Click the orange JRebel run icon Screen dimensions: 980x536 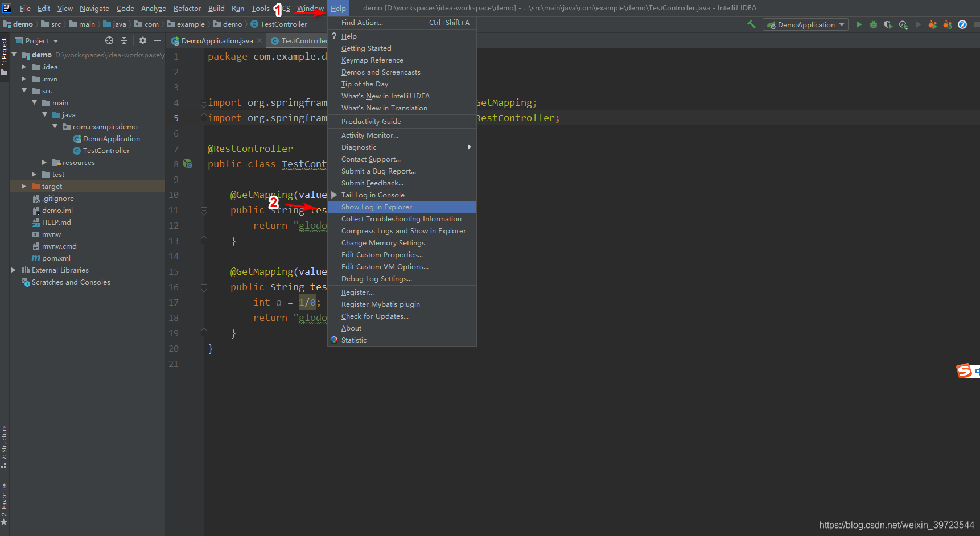click(x=932, y=24)
